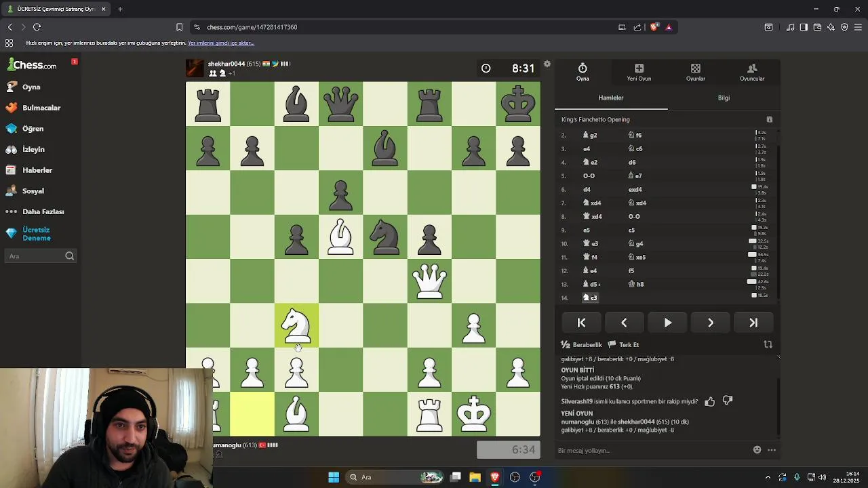Toggle the browser sidebar panel
Screen dimensions: 868x488
click(x=804, y=27)
